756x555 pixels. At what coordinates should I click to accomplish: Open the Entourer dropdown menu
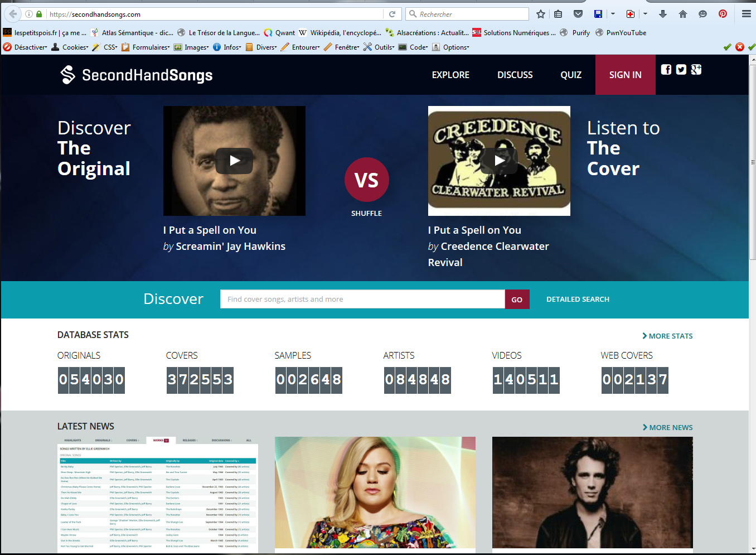[300, 47]
